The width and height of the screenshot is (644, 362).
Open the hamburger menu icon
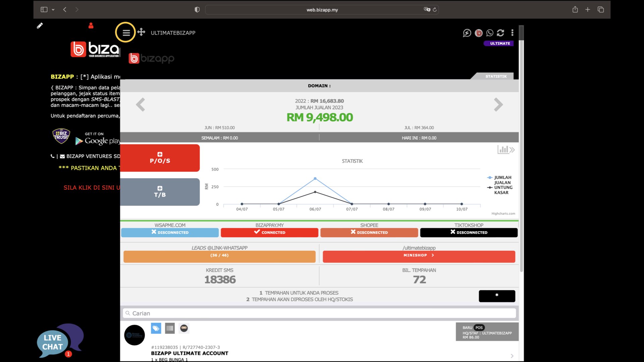126,33
